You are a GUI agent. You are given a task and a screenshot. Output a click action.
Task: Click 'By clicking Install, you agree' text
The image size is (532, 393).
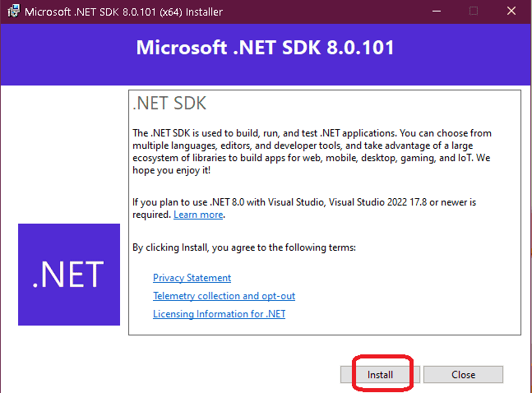coord(244,247)
